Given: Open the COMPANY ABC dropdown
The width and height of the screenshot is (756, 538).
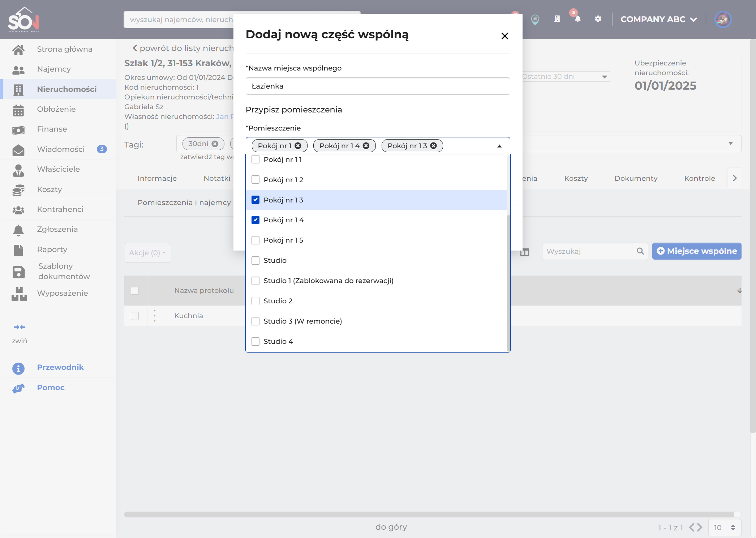Looking at the screenshot, I should click(x=659, y=19).
